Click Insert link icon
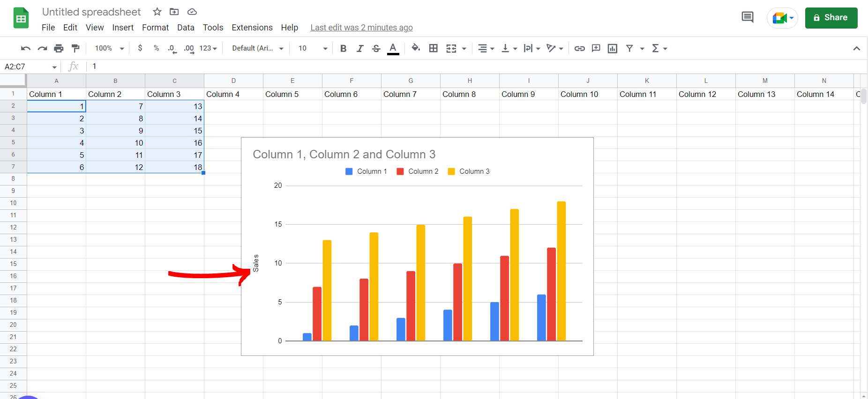 tap(579, 48)
